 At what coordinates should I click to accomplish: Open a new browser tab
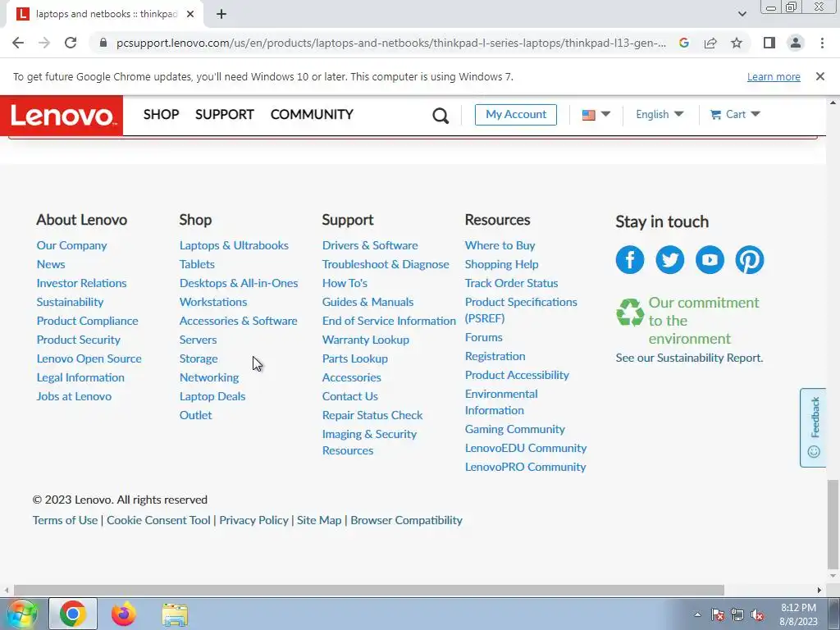(x=221, y=14)
